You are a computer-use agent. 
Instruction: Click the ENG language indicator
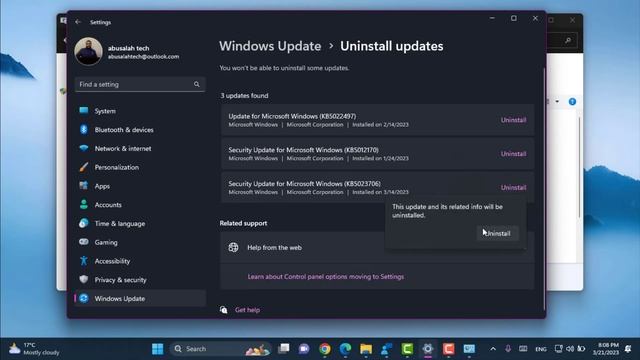point(541,349)
